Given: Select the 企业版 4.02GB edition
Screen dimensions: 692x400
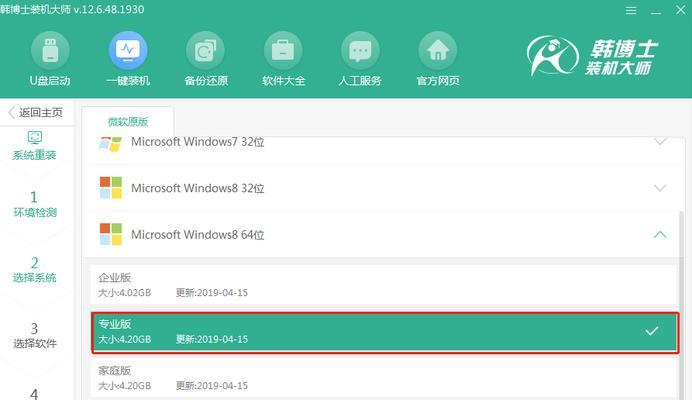Looking at the screenshot, I should click(383, 285).
